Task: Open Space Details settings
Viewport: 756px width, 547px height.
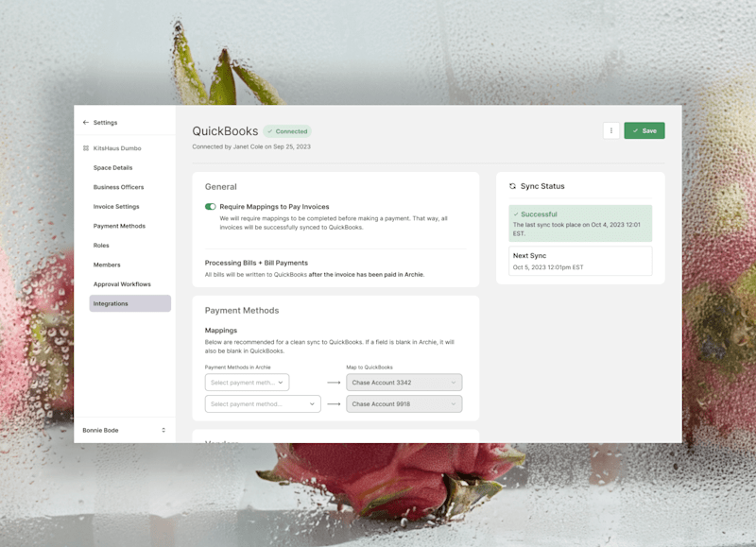Action: pos(112,168)
